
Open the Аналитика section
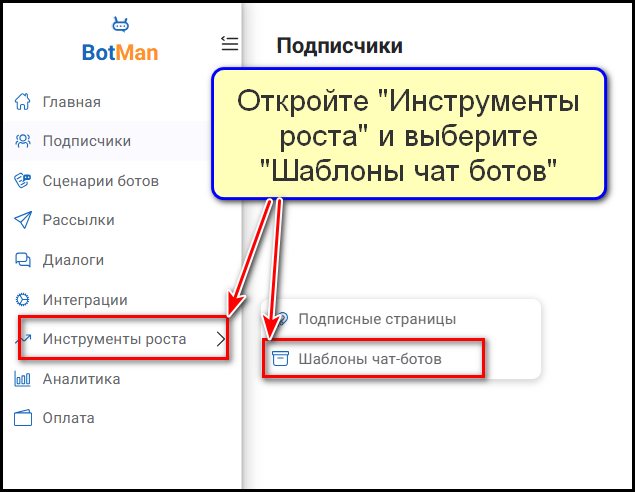pos(81,379)
